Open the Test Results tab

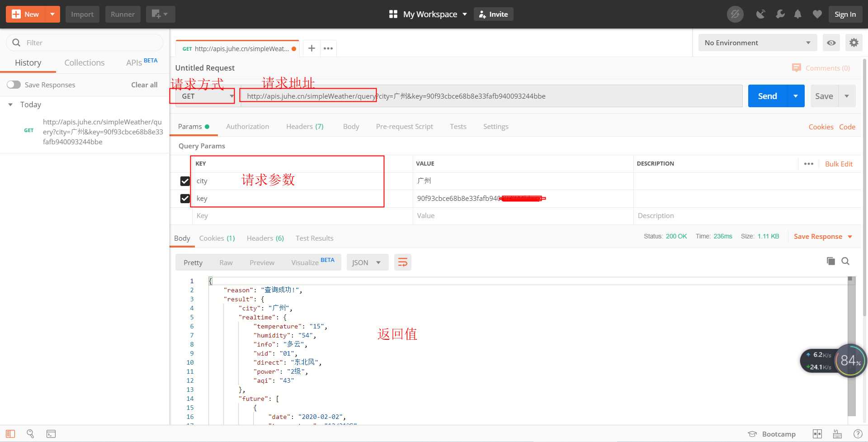pos(314,238)
